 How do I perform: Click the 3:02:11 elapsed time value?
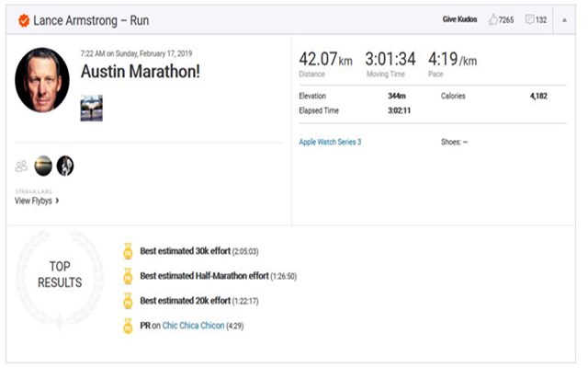coord(399,110)
